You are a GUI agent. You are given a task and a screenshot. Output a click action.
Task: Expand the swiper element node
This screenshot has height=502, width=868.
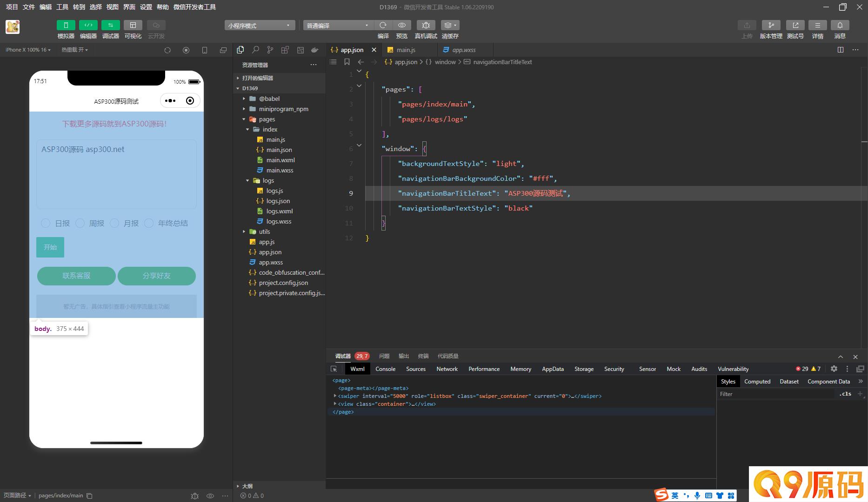click(335, 396)
